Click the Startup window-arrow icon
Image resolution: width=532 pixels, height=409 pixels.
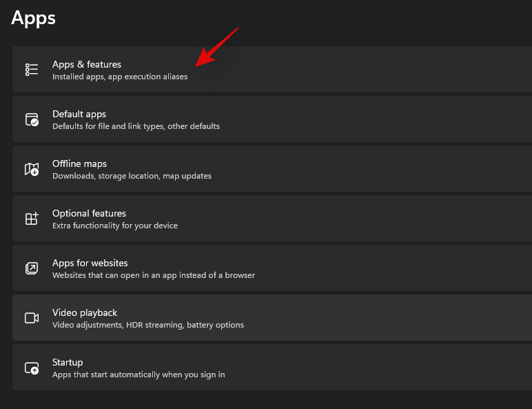click(x=32, y=368)
